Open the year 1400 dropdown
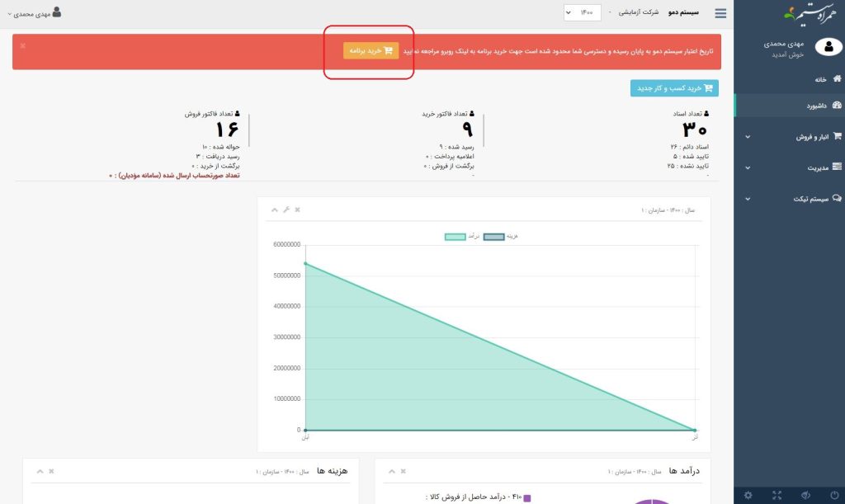This screenshot has width=845, height=504. point(583,13)
